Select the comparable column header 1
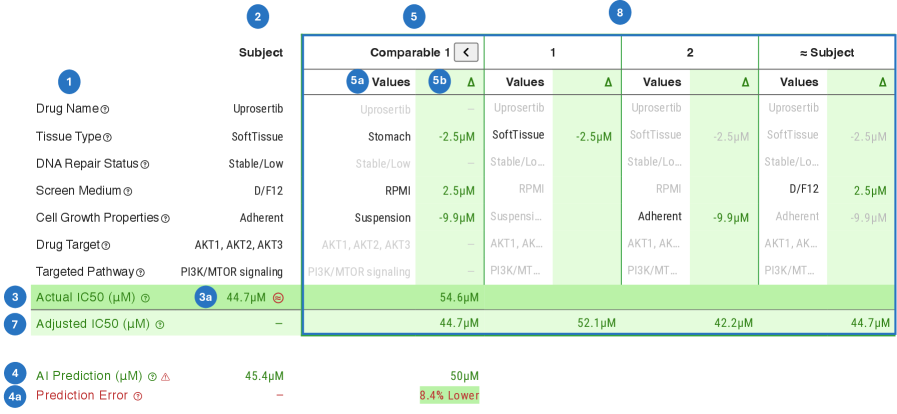 552,52
